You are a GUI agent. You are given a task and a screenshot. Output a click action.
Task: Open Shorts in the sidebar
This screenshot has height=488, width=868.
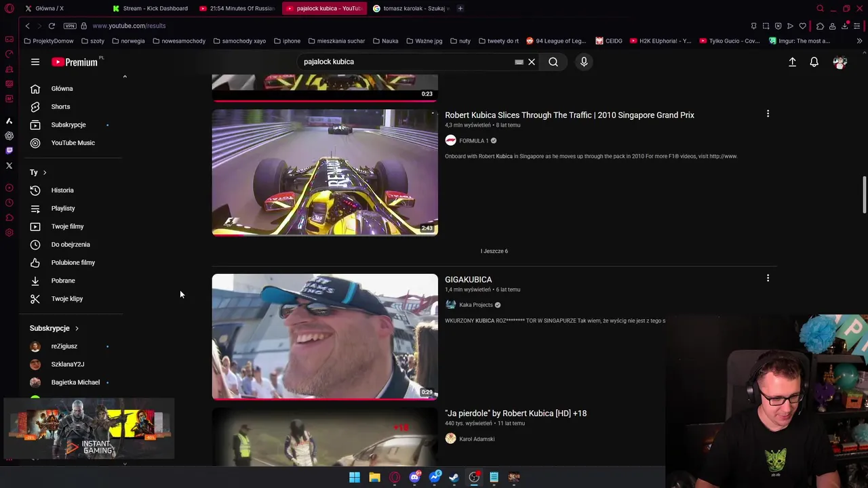coord(72,106)
